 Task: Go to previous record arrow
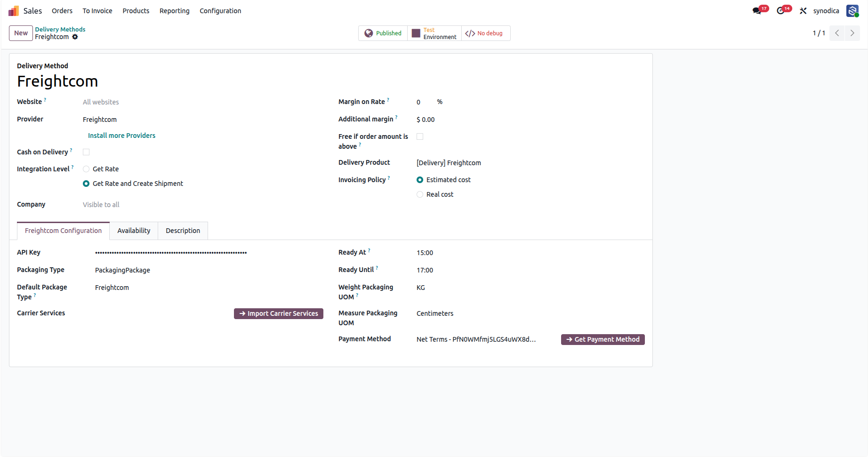837,33
